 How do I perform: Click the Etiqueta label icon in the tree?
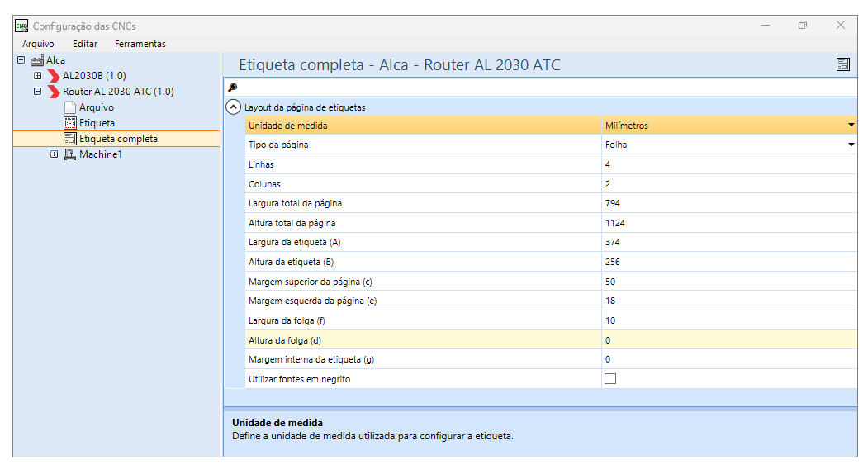[x=70, y=123]
